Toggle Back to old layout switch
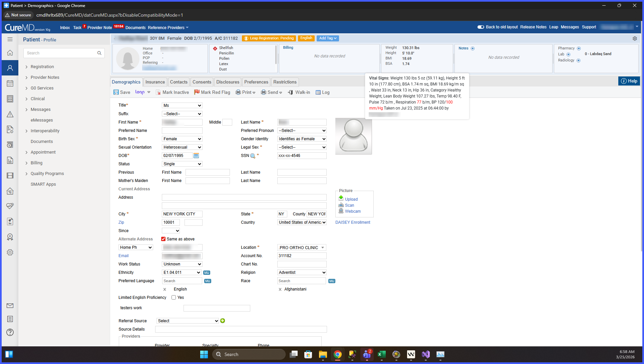 click(481, 27)
